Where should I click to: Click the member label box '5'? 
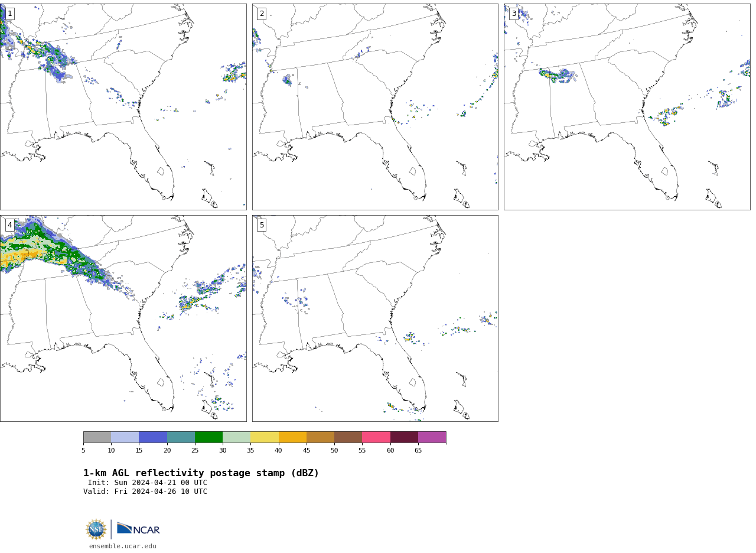pyautogui.click(x=262, y=225)
